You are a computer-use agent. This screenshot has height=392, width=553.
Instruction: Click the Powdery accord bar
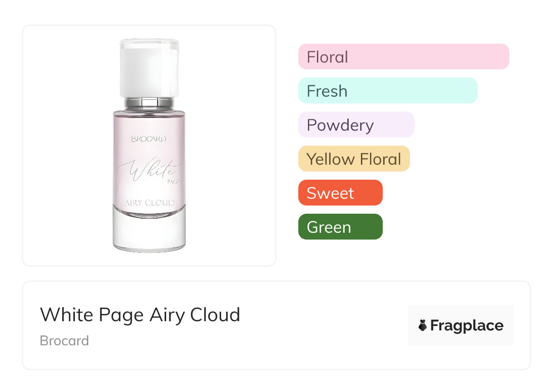point(356,125)
